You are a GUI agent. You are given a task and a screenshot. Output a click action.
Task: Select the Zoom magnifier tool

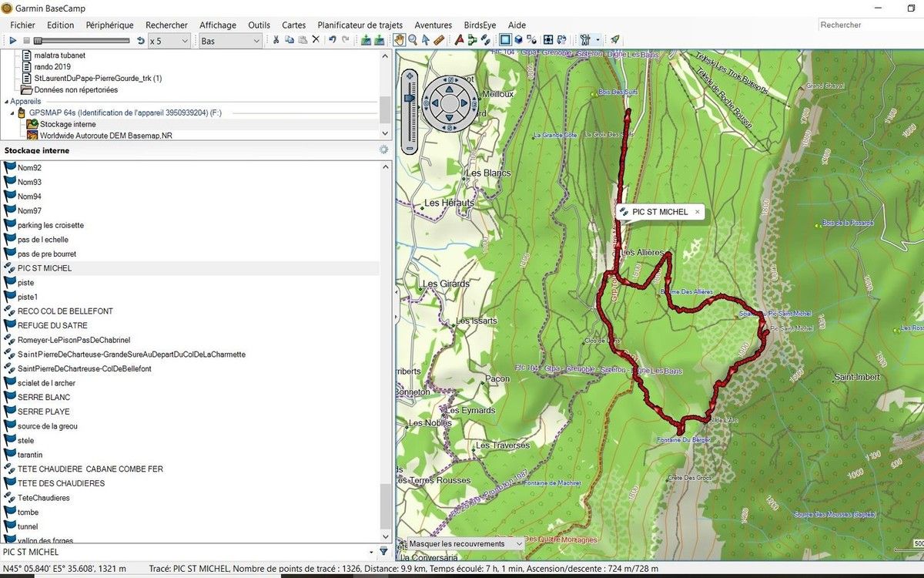413,40
